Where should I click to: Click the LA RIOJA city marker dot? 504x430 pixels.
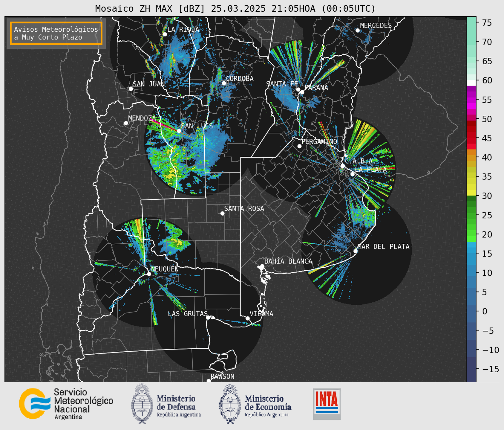pos(165,34)
